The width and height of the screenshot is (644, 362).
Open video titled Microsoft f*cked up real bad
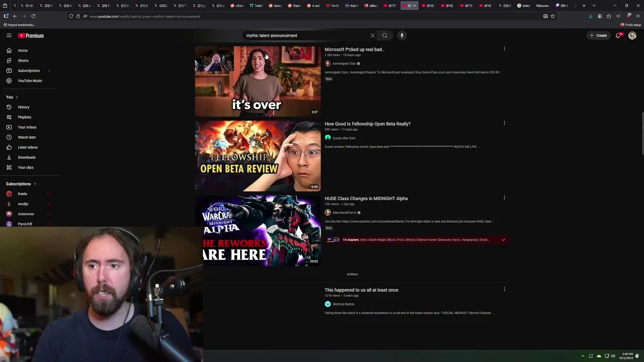pos(354,49)
